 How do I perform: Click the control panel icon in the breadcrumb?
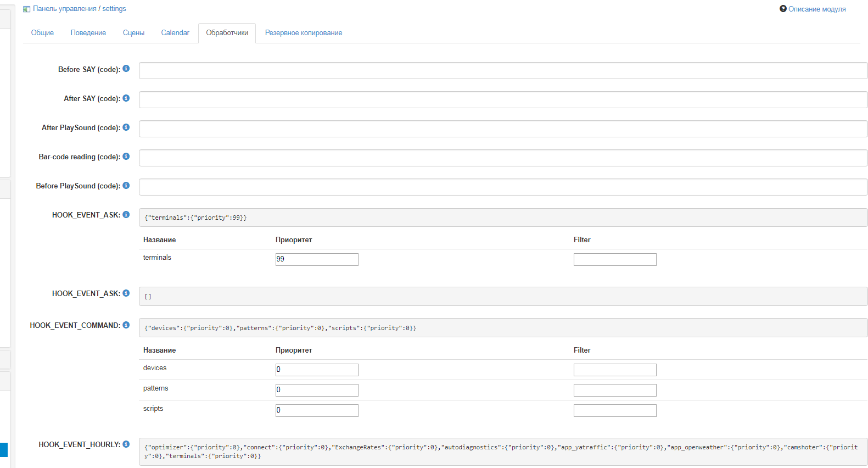(x=26, y=9)
